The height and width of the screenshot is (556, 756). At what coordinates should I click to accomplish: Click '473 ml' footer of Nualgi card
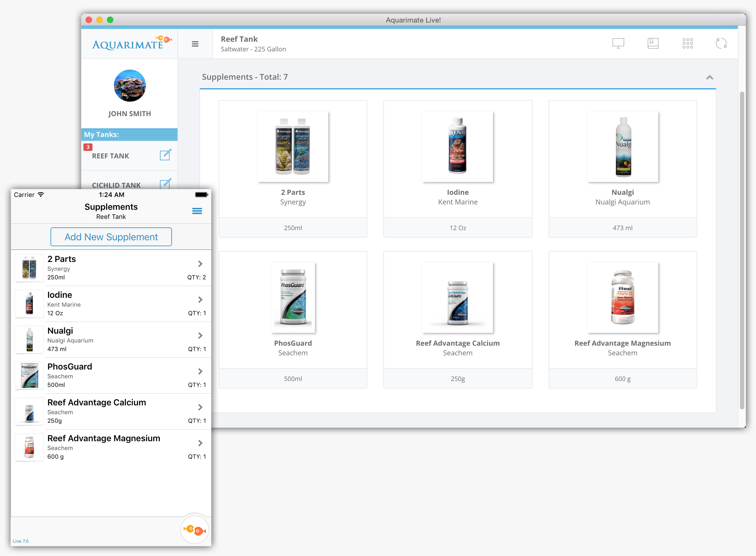point(623,228)
